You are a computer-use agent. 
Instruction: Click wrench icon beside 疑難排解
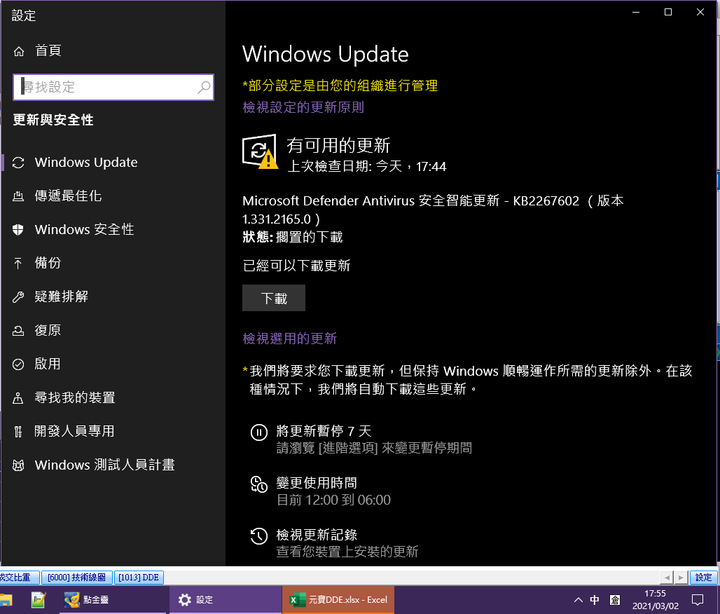[x=18, y=297]
